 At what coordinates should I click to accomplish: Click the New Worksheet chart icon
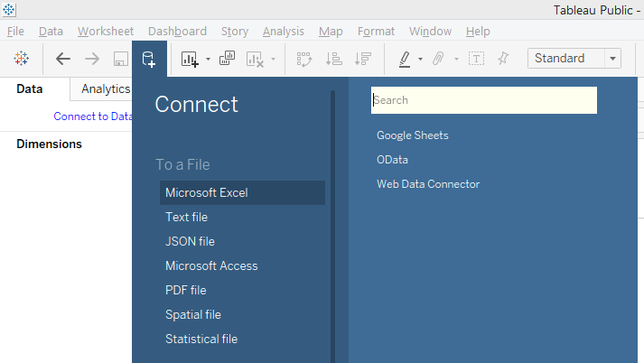tap(190, 59)
